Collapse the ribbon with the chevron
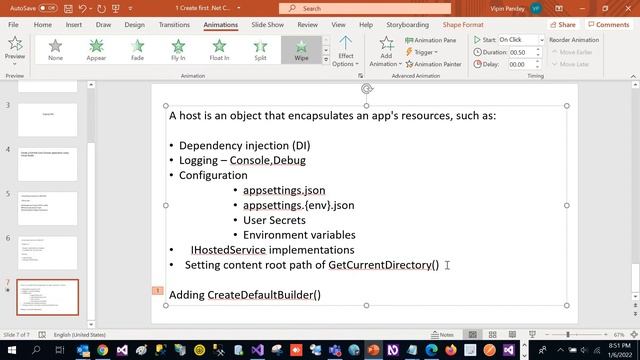640x360 pixels. click(x=633, y=76)
